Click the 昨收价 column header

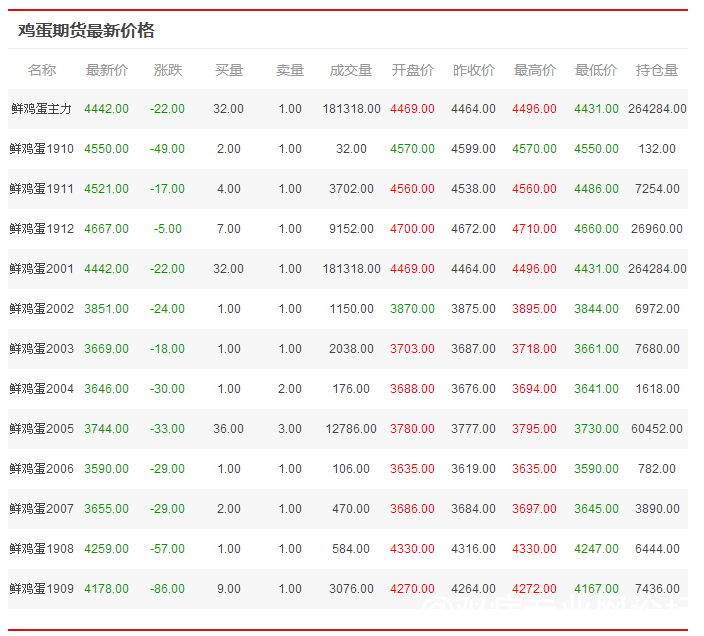pyautogui.click(x=474, y=70)
